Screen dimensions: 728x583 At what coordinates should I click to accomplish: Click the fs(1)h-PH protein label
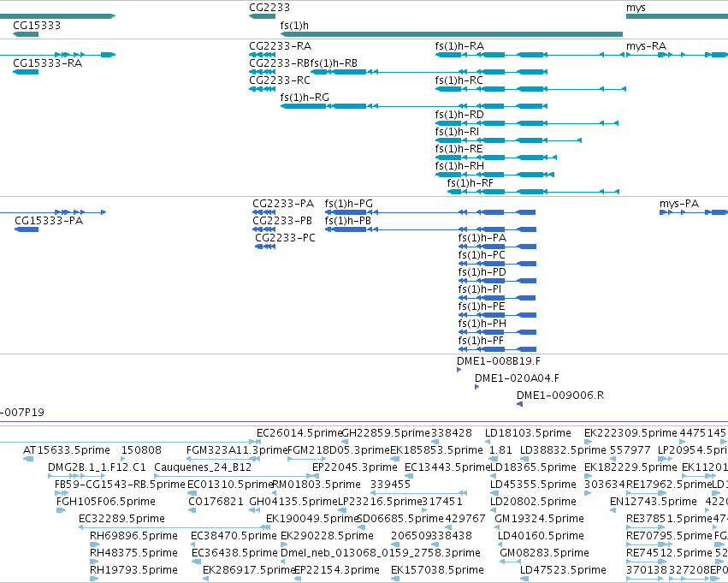pos(482,324)
